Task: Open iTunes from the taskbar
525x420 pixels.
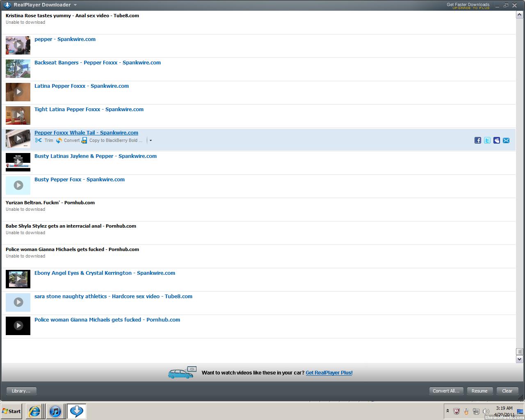Action: pos(55,411)
